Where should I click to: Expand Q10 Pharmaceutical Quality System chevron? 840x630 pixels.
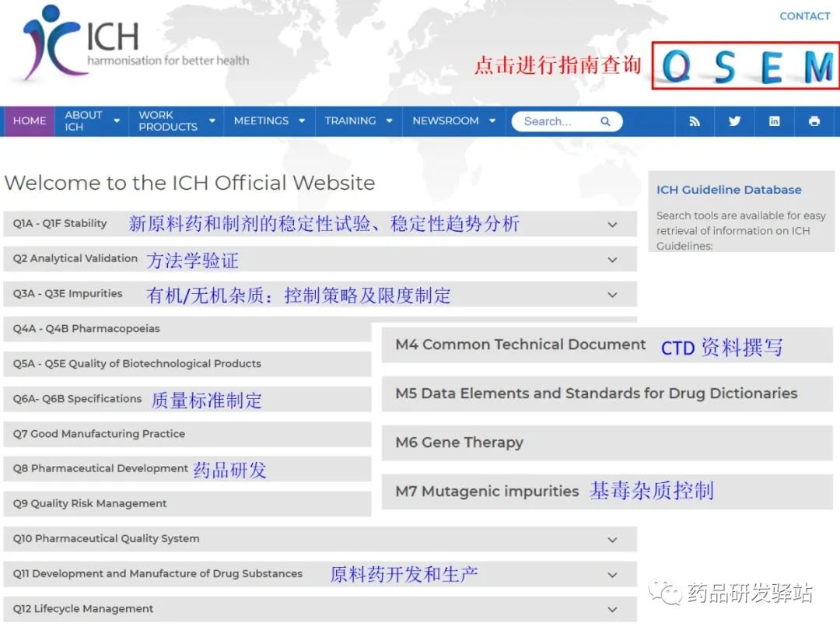pos(612,540)
